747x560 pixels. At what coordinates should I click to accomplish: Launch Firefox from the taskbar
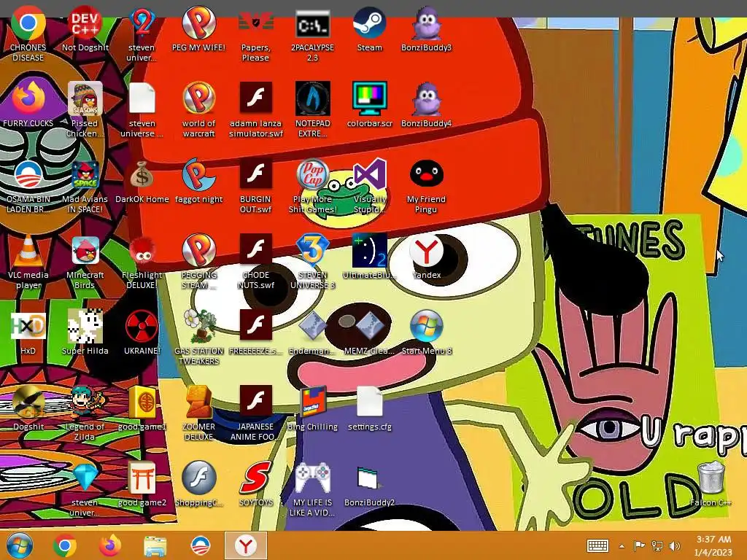click(109, 545)
